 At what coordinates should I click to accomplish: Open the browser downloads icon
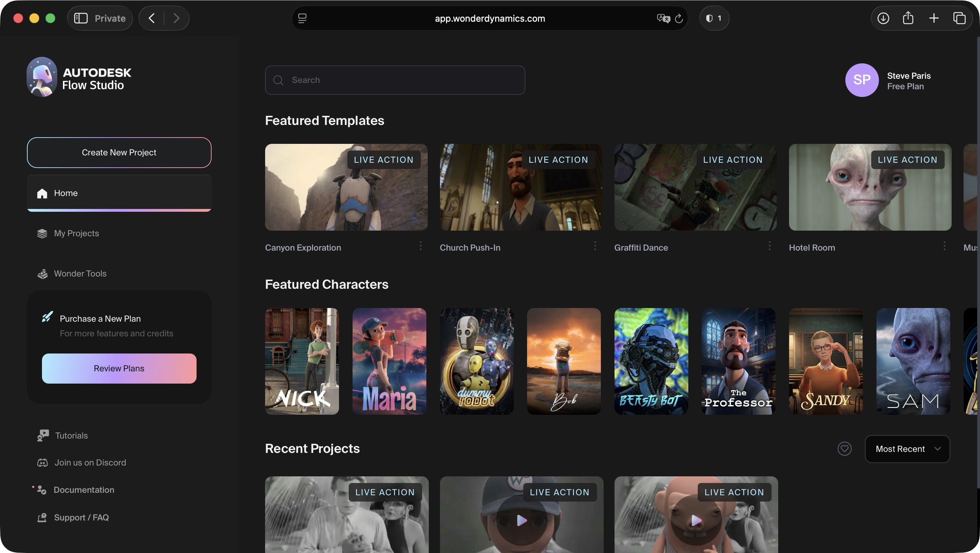point(883,18)
